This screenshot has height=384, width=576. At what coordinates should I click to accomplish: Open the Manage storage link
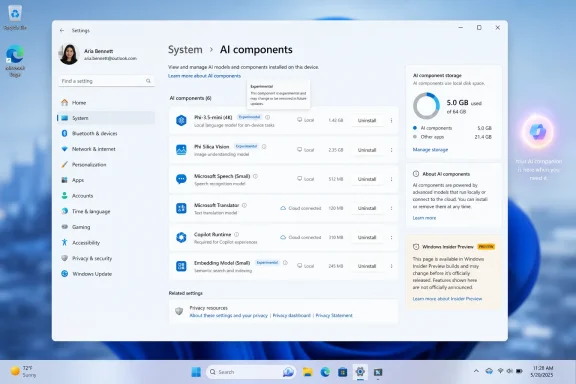430,150
